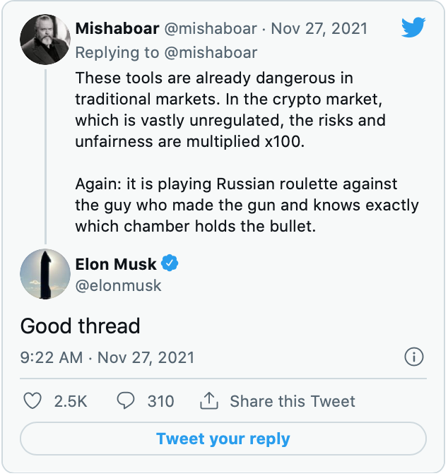Like the tweet with the heart icon
Screen dimensions: 448x476
tap(33, 401)
